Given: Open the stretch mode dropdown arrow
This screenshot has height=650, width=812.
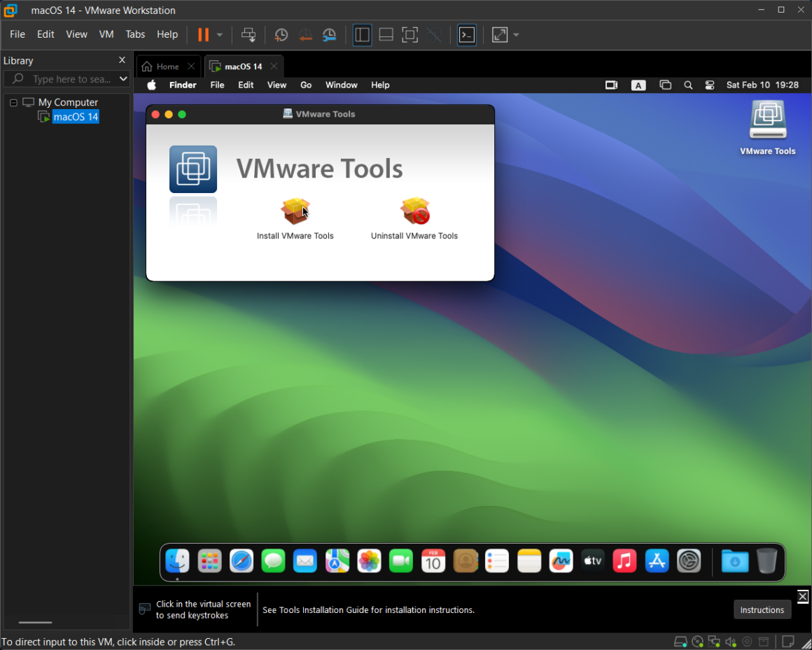Looking at the screenshot, I should point(517,35).
